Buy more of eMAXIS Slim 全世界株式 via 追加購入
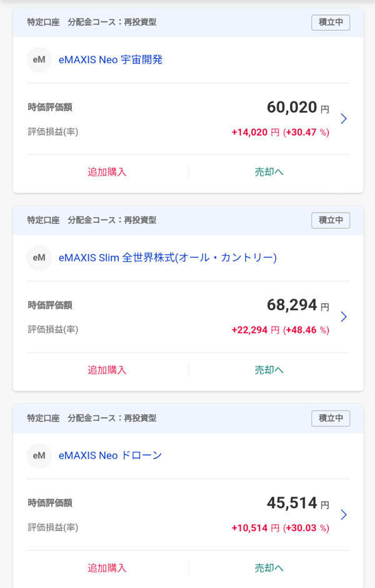The image size is (375, 588). click(x=107, y=370)
